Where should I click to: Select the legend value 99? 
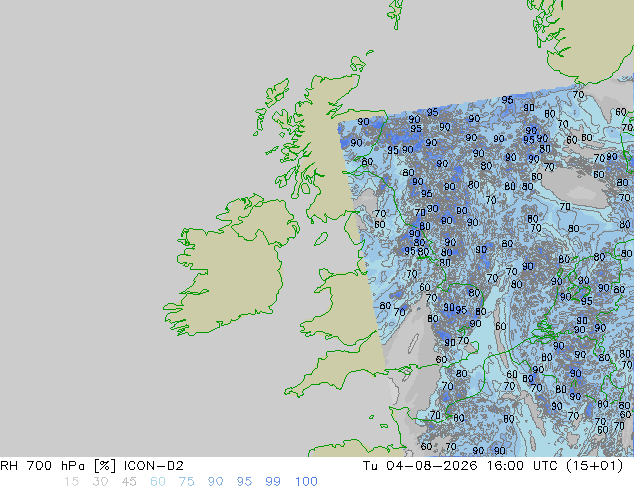pos(273,482)
